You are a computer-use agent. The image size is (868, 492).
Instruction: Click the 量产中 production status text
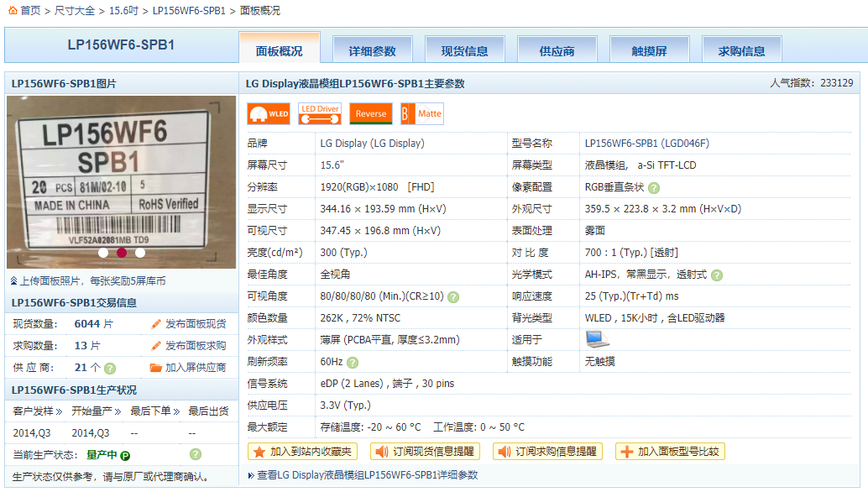(x=102, y=455)
